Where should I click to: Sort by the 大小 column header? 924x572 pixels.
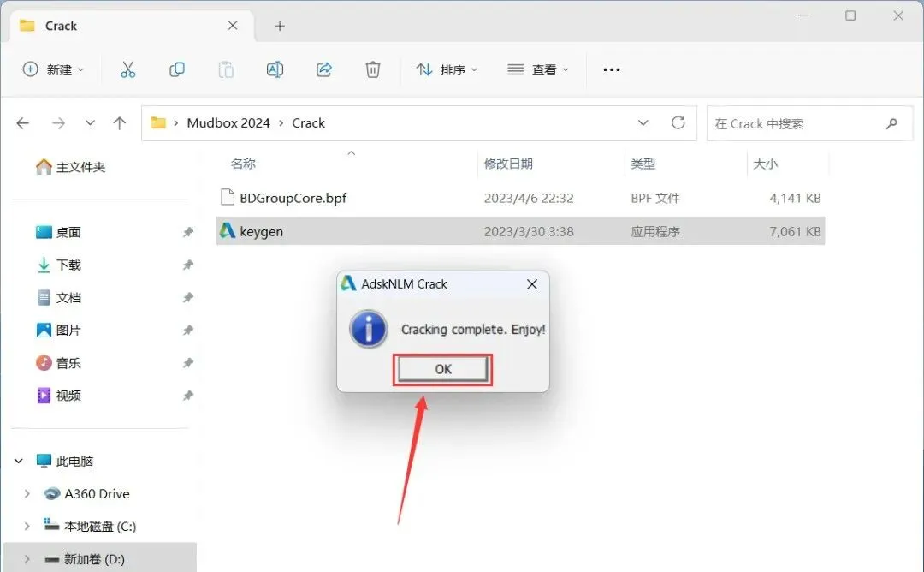(x=765, y=164)
